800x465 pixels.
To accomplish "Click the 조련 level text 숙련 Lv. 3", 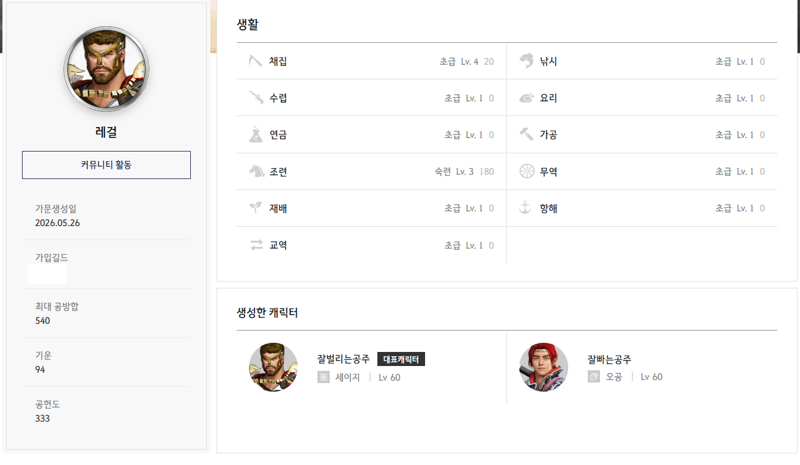I will tap(454, 172).
